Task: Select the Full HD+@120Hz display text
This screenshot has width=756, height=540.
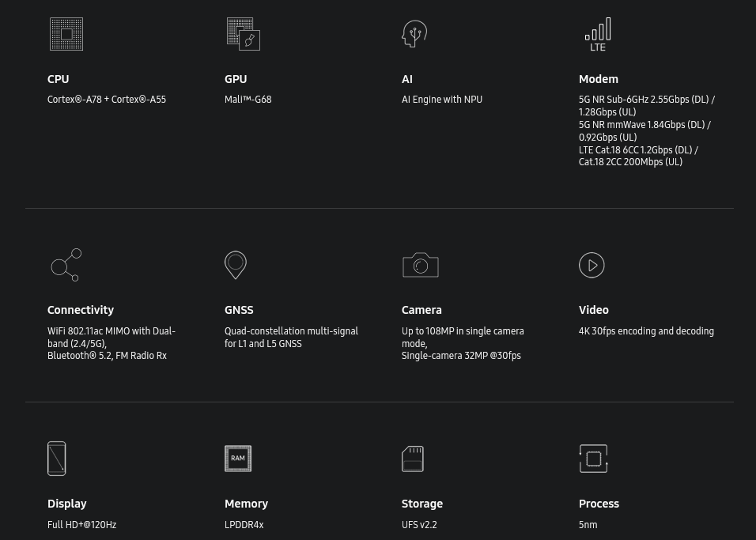Action: coord(81,525)
